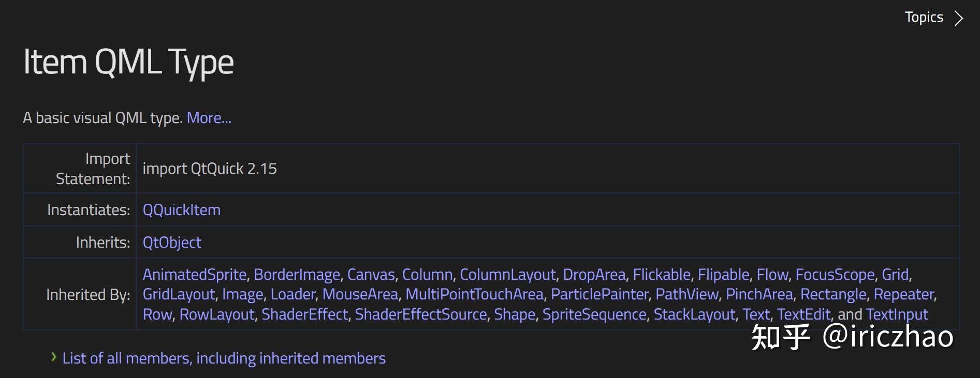The height and width of the screenshot is (378, 980).
Task: Open list of all members link
Action: point(224,358)
